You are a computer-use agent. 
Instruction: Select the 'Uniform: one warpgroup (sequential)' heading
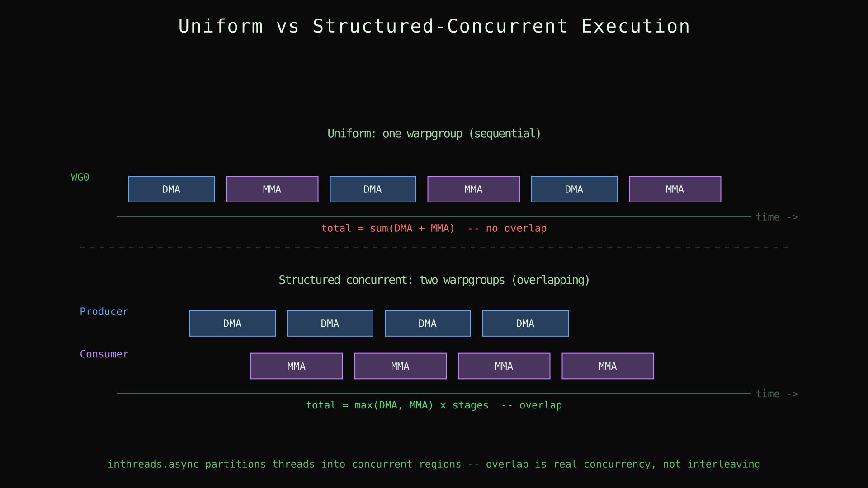point(434,133)
